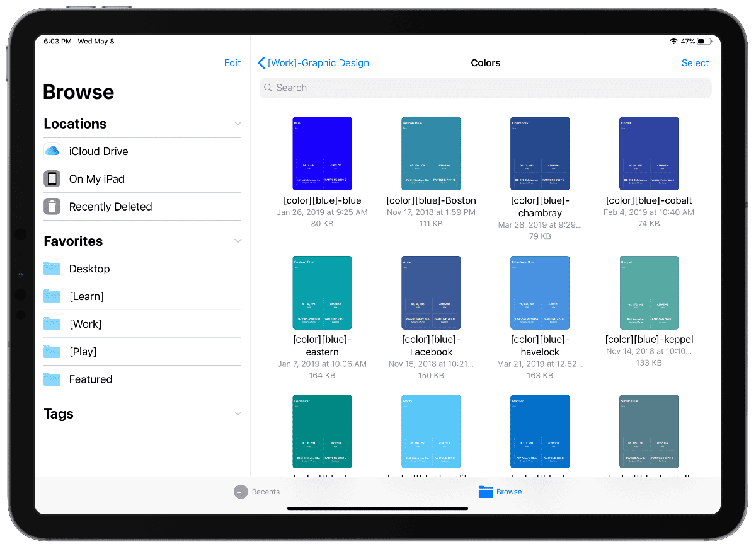The height and width of the screenshot is (549, 756).
Task: Tap the 164 KB size text
Action: coord(322,376)
